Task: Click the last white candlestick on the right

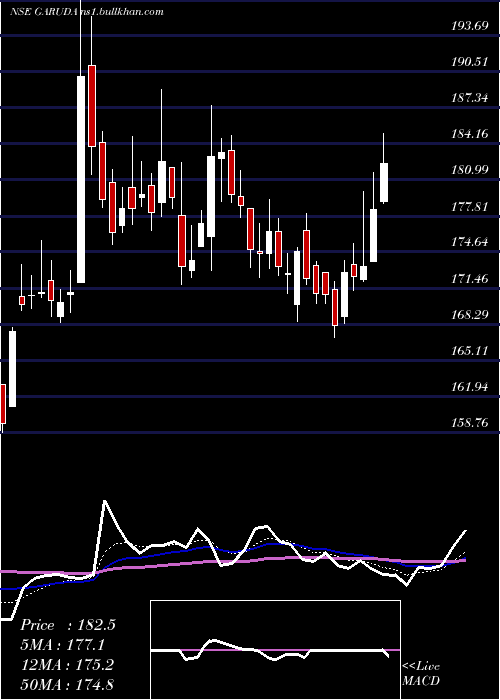Action: pyautogui.click(x=384, y=183)
